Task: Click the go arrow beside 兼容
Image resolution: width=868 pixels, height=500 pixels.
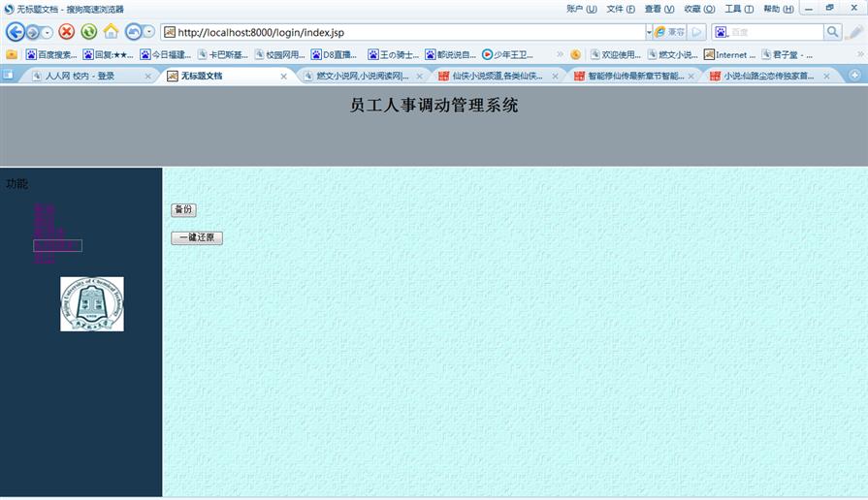Action: (697, 32)
